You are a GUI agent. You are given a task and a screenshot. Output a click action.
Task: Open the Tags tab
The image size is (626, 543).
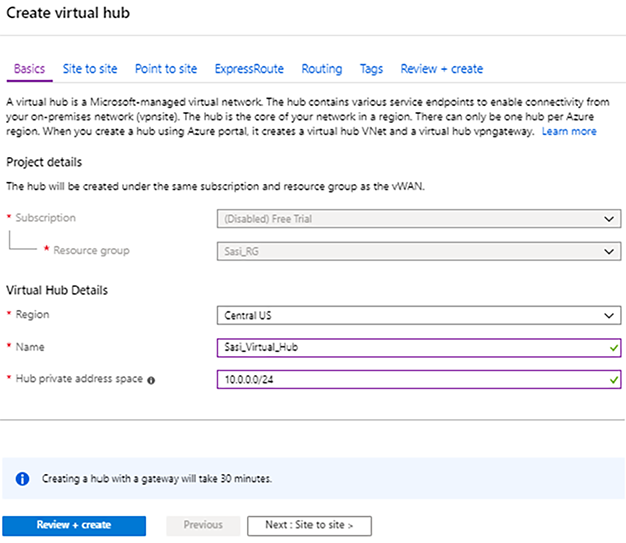(371, 69)
